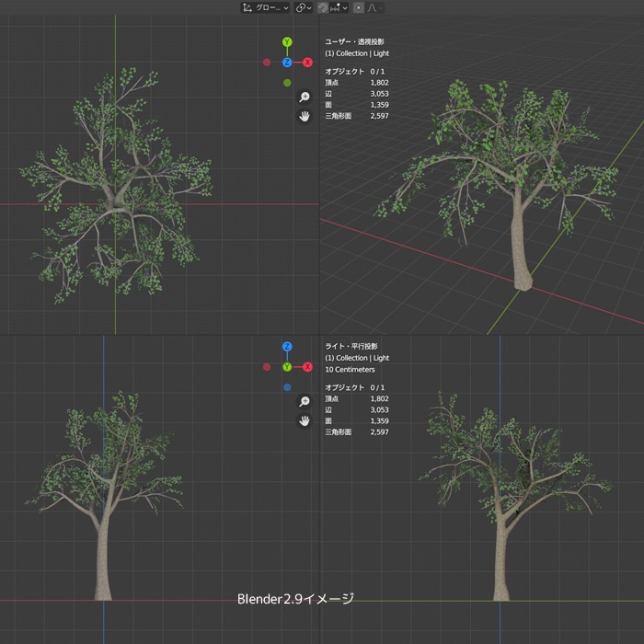Click the negative Z blue dot on front-view gizmo
The width and height of the screenshot is (644, 644).
[x=287, y=387]
